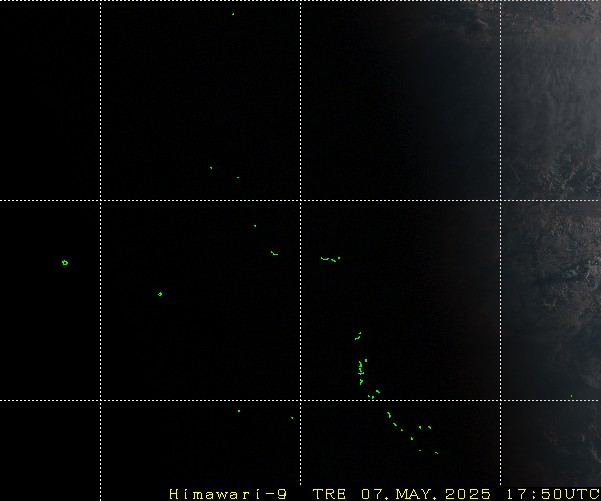The image size is (601, 501).
Task: Select the "TRE" band label text
Action: coord(330,494)
